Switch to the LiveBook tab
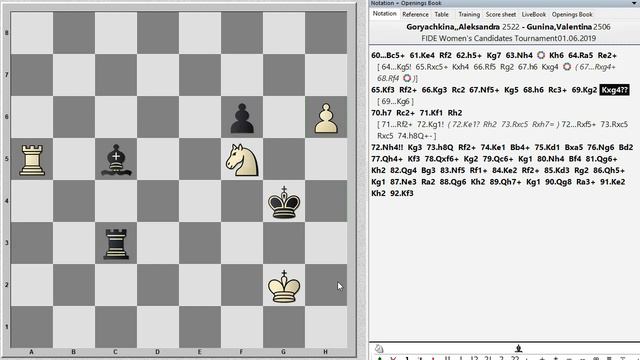Viewport: 640px width, 360px height. coord(533,14)
